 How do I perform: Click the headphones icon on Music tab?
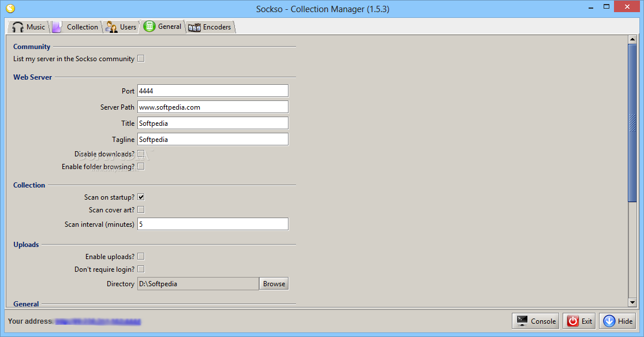[18, 27]
